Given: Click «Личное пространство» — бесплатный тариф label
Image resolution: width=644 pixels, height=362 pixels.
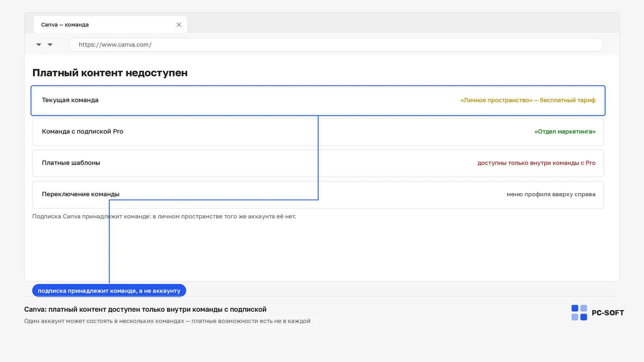Looking at the screenshot, I should [528, 100].
